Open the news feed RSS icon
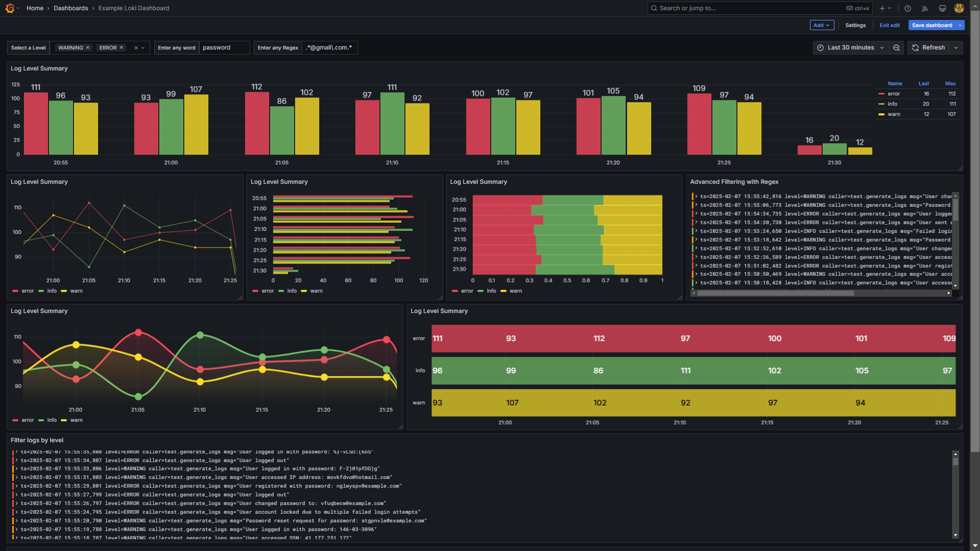980x551 pixels. tap(925, 8)
